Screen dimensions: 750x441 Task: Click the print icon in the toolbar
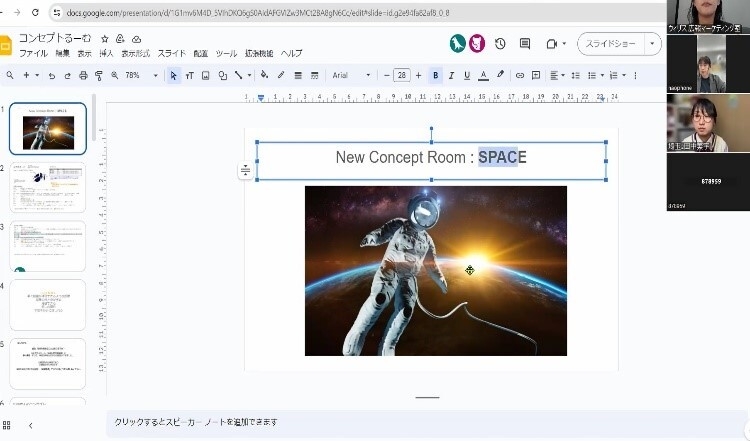83,75
